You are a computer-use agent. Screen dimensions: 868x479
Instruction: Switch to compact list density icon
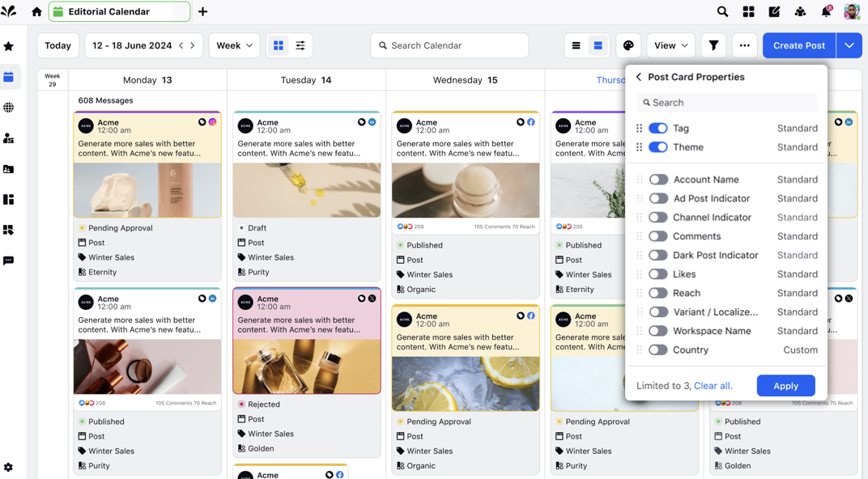[x=577, y=45]
